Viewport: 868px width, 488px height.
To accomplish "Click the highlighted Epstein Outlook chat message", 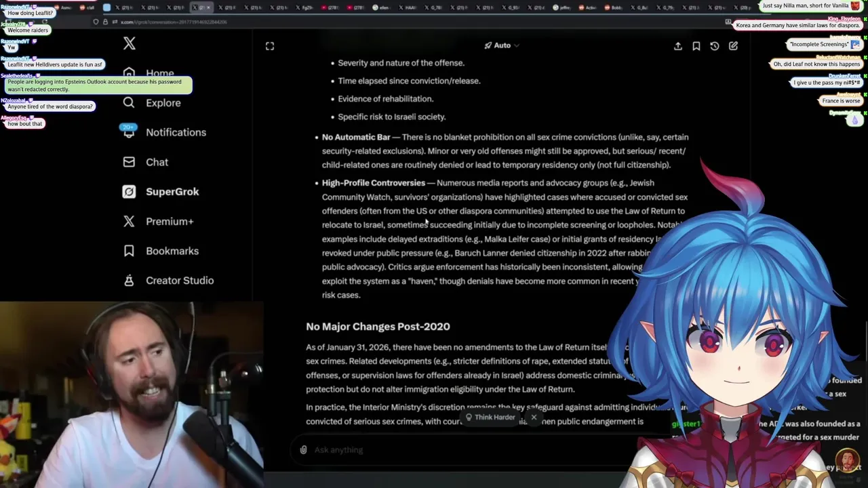I will [x=98, y=85].
